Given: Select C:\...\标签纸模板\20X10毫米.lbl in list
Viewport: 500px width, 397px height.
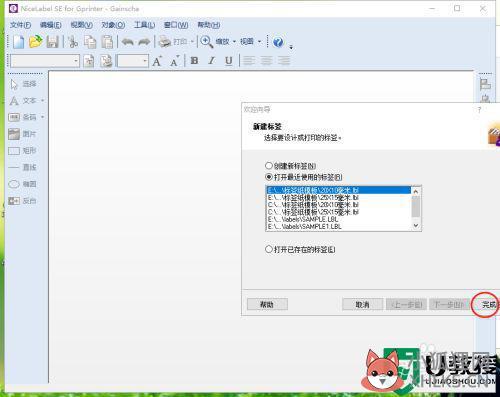Looking at the screenshot, I should click(339, 205).
